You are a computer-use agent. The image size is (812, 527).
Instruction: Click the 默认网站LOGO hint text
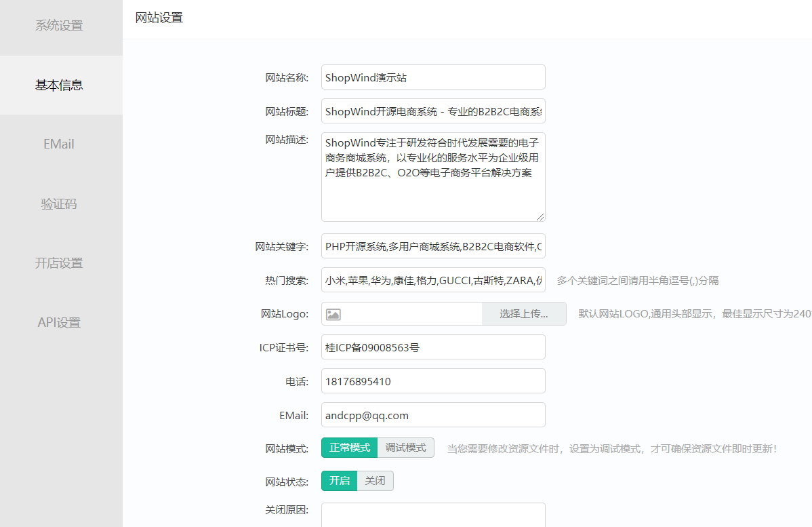(695, 314)
